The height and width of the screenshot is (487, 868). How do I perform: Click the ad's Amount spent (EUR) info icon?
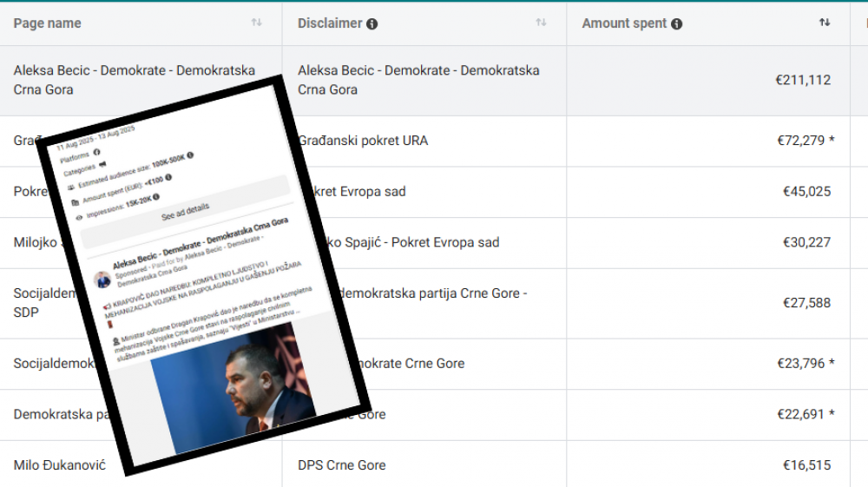(x=168, y=177)
